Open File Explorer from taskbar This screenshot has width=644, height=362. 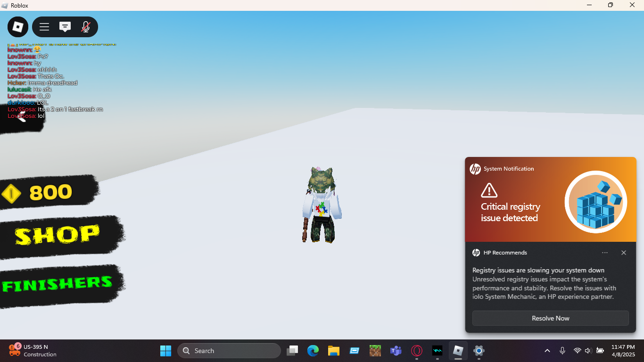[334, 351]
